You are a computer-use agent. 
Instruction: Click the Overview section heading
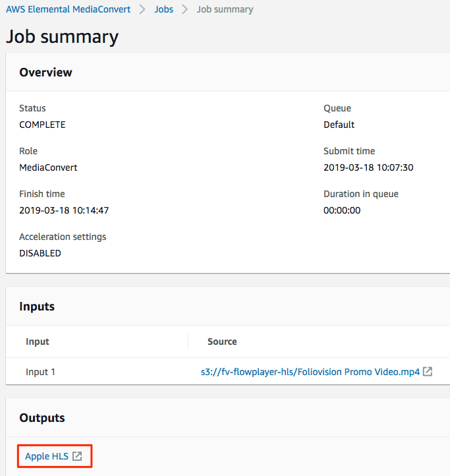tap(46, 73)
